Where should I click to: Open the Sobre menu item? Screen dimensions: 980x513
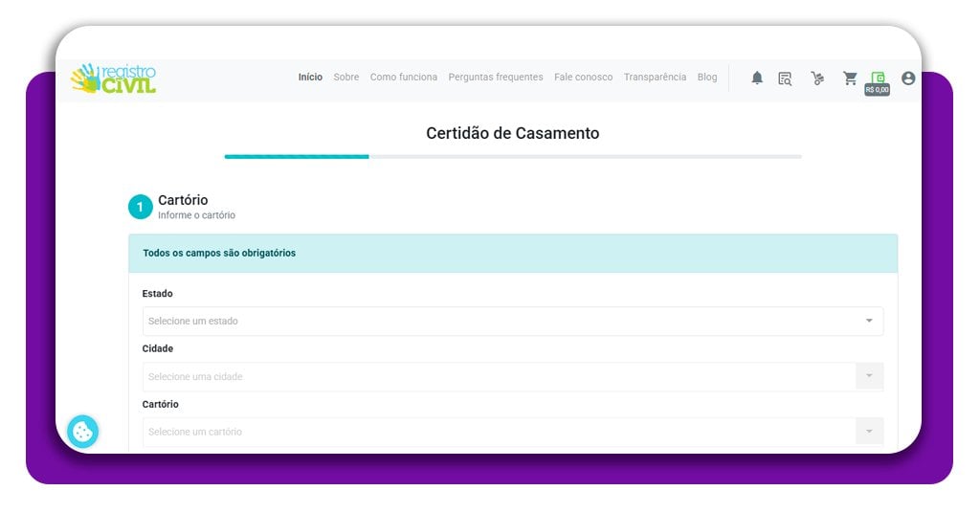tap(345, 78)
